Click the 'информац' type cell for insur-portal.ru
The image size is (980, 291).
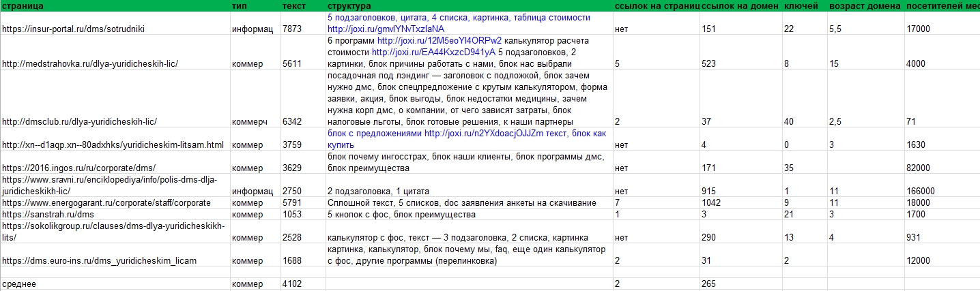[x=255, y=23]
